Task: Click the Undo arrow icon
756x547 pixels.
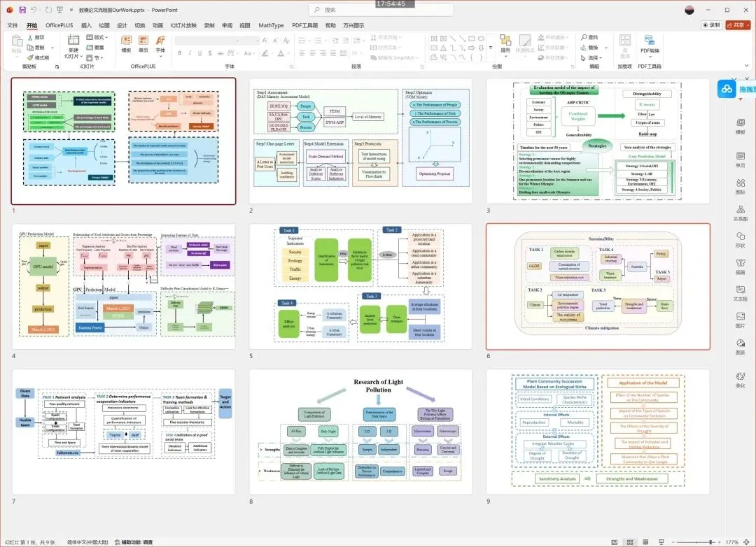Action: pos(34,10)
